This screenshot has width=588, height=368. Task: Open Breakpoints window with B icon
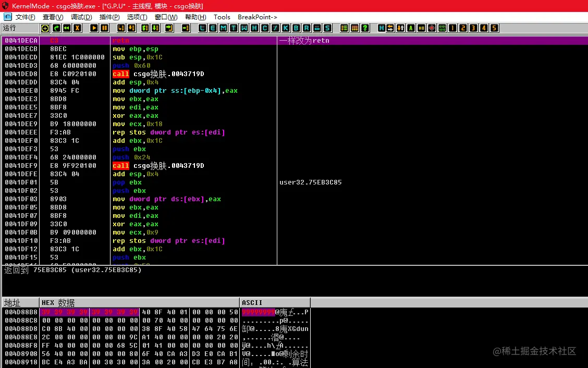[x=296, y=28]
